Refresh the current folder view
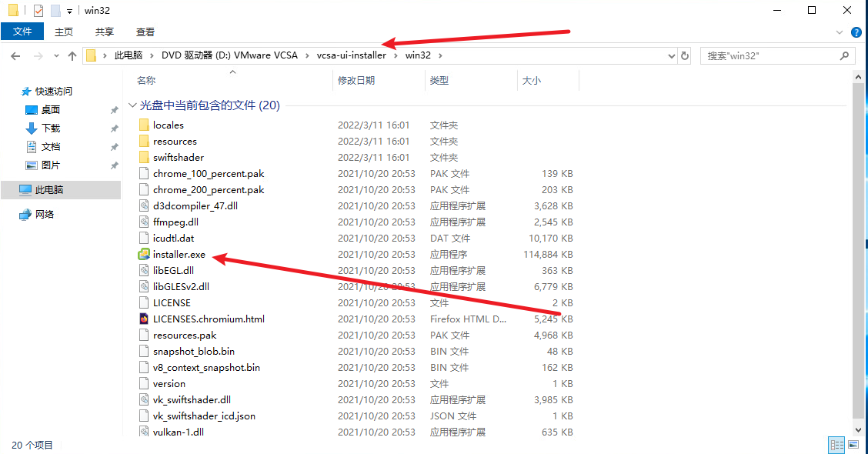 [685, 55]
